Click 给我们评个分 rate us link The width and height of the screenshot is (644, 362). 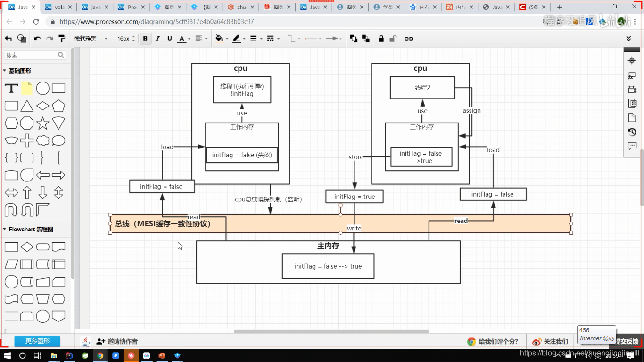point(492,341)
